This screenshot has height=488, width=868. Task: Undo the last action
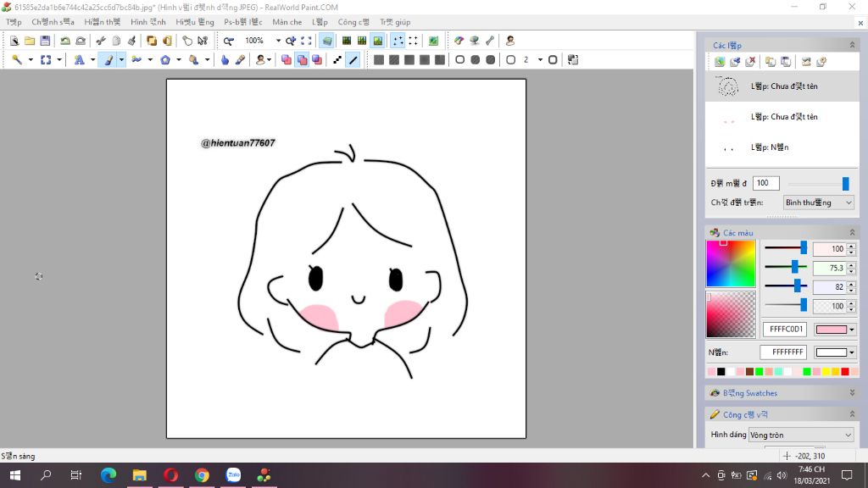click(x=65, y=41)
